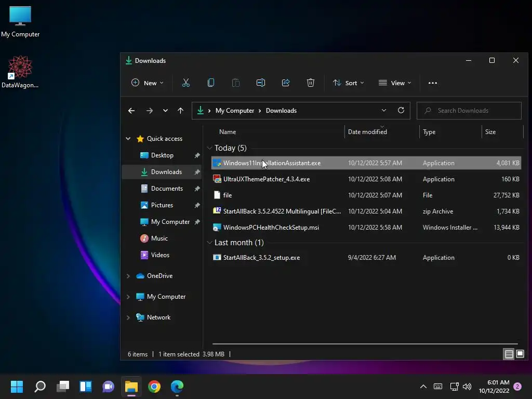The width and height of the screenshot is (532, 399).
Task: Launch Microsoft Edge from taskbar
Action: point(177,387)
